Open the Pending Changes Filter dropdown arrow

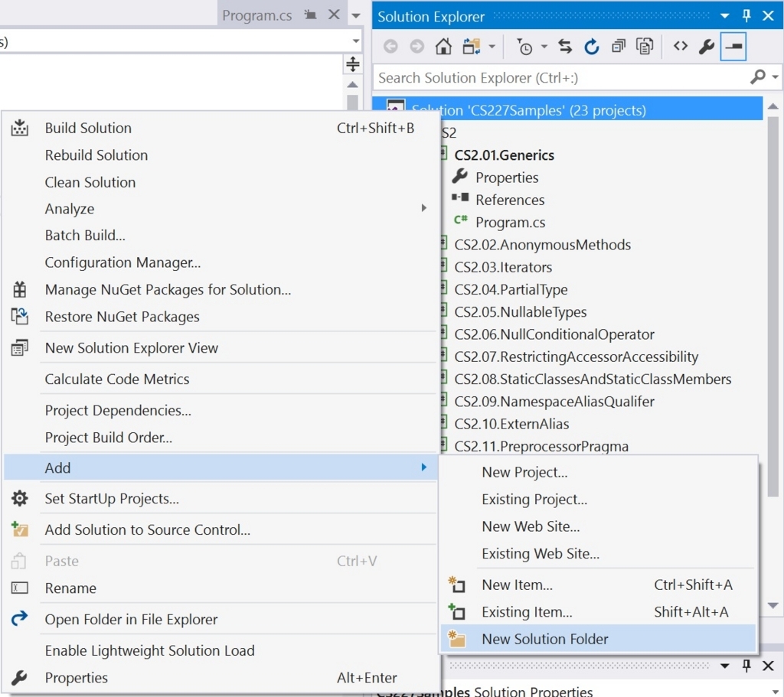click(x=544, y=47)
